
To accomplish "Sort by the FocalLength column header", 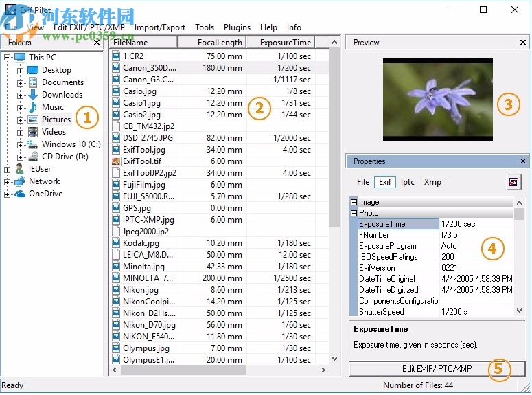I will (212, 43).
